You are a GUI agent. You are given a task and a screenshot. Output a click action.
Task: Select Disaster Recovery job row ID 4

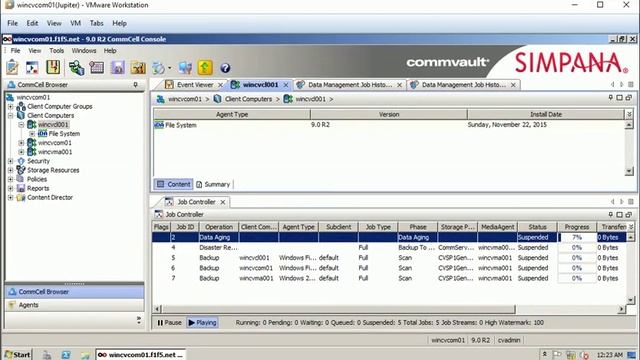coord(389,247)
